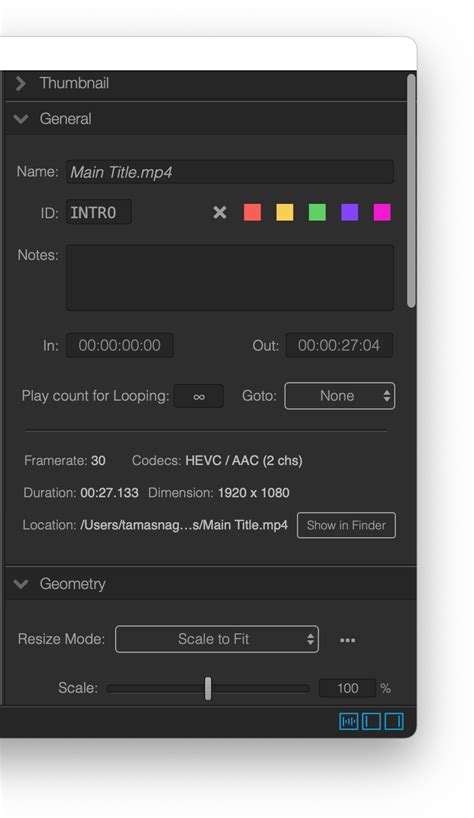
Task: Click the ID field INTRO
Action: [99, 212]
